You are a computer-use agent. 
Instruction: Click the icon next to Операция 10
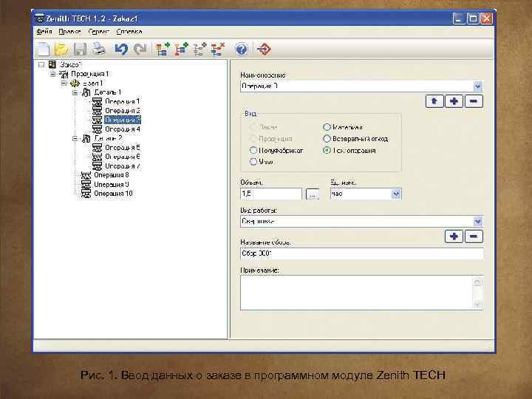point(86,194)
